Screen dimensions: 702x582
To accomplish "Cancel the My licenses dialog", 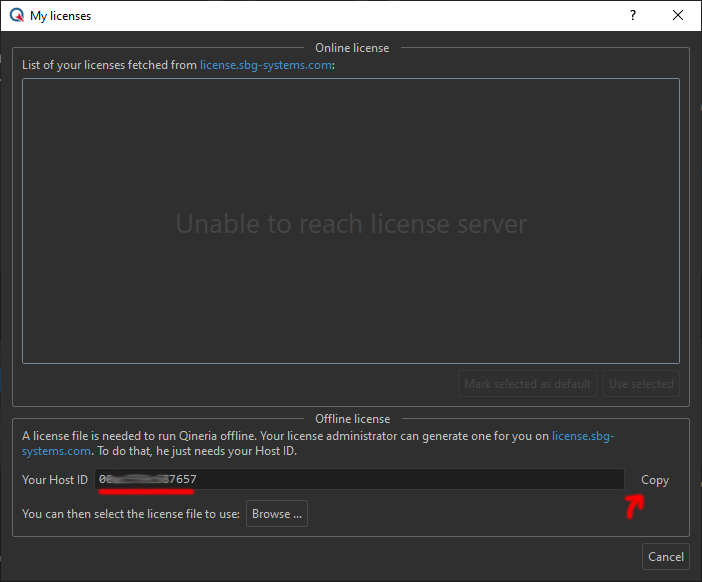I will pos(665,557).
